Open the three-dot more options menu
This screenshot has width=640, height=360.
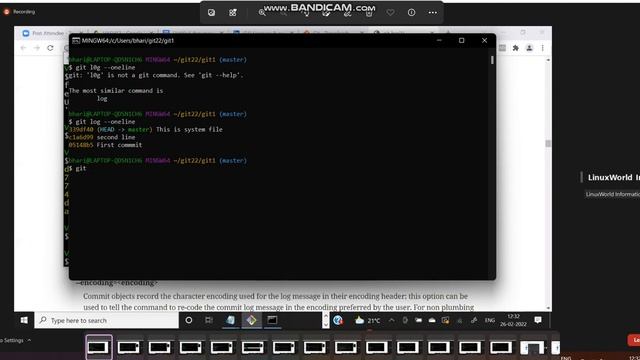click(x=433, y=13)
